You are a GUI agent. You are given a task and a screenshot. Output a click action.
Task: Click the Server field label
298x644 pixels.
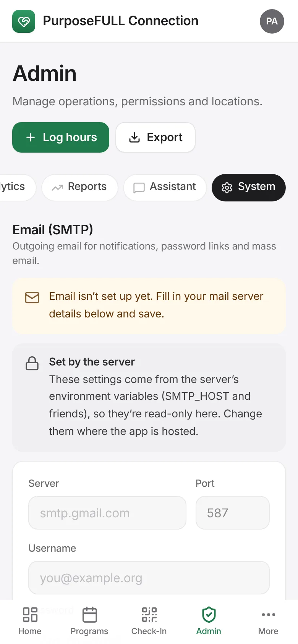pyautogui.click(x=44, y=483)
